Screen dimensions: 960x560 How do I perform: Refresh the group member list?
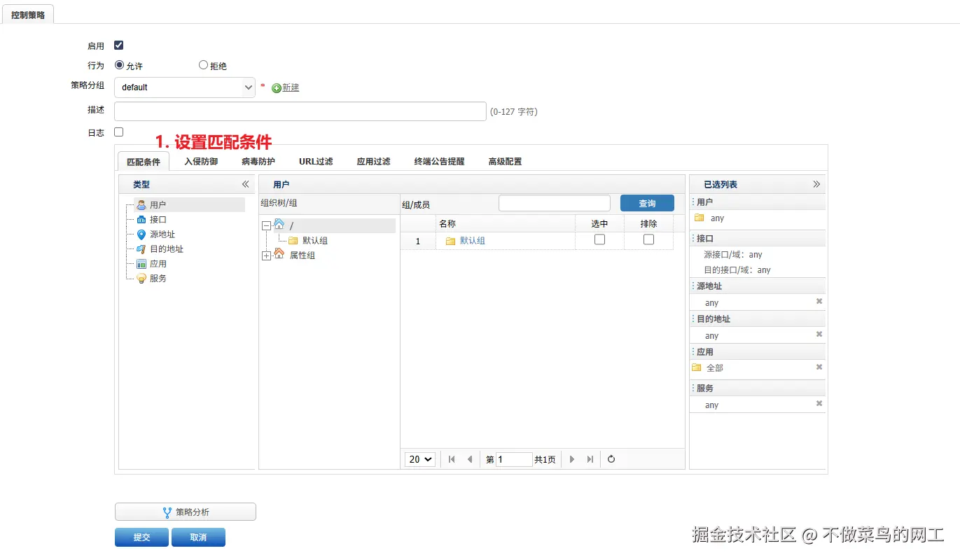point(611,459)
